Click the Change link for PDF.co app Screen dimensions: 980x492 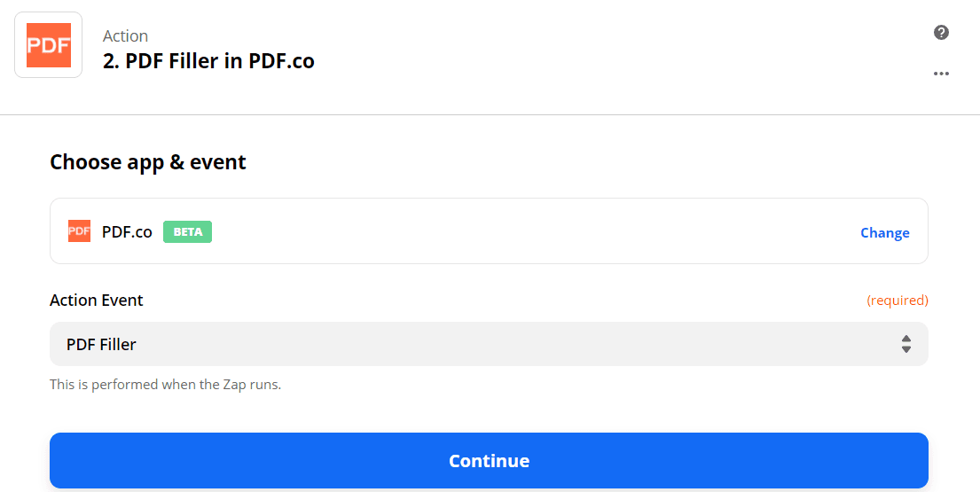coord(884,232)
